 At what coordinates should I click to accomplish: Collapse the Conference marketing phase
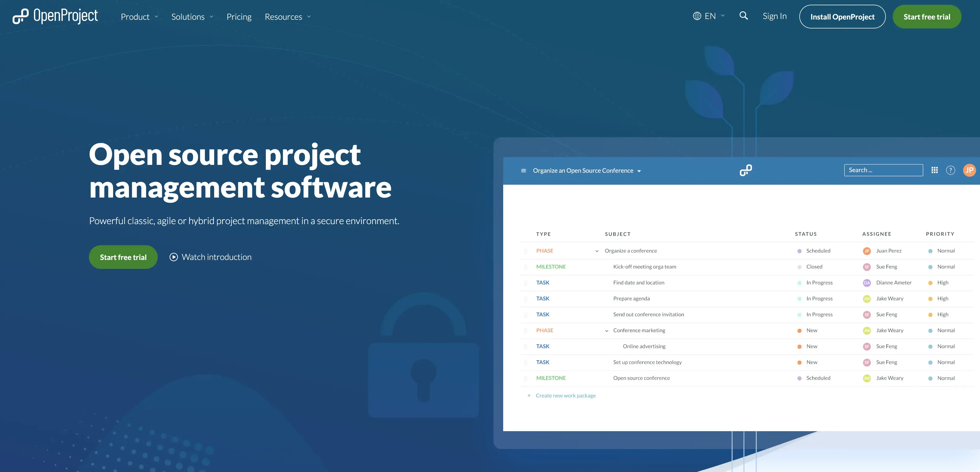point(606,331)
